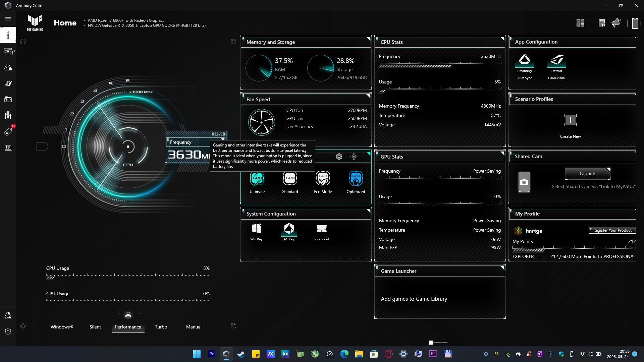Click the hartge profile name

click(534, 231)
